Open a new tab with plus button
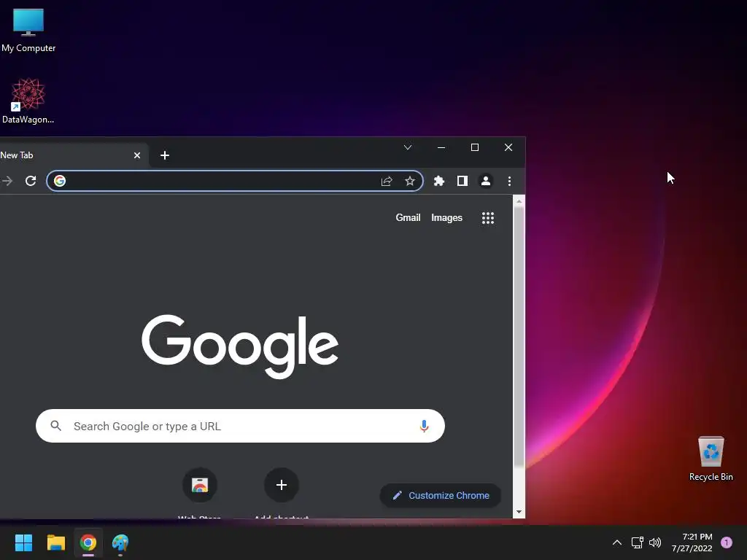 165,155
